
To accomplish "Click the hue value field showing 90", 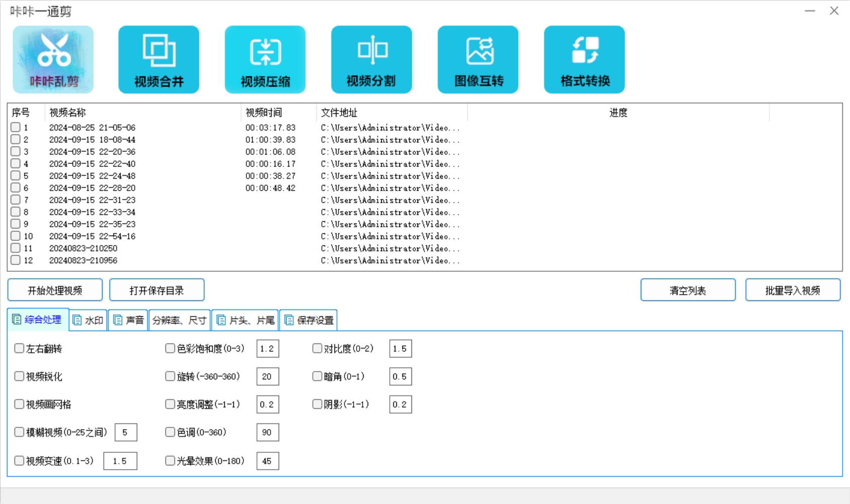I will click(268, 432).
